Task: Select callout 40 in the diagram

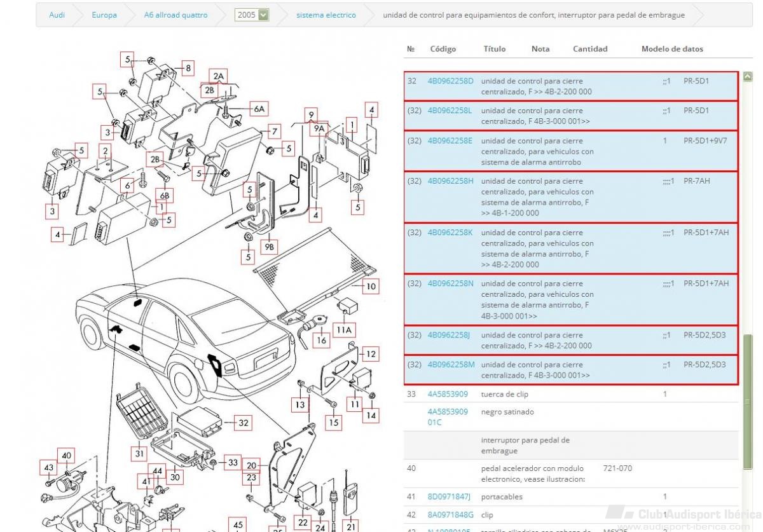Action: pyautogui.click(x=66, y=455)
